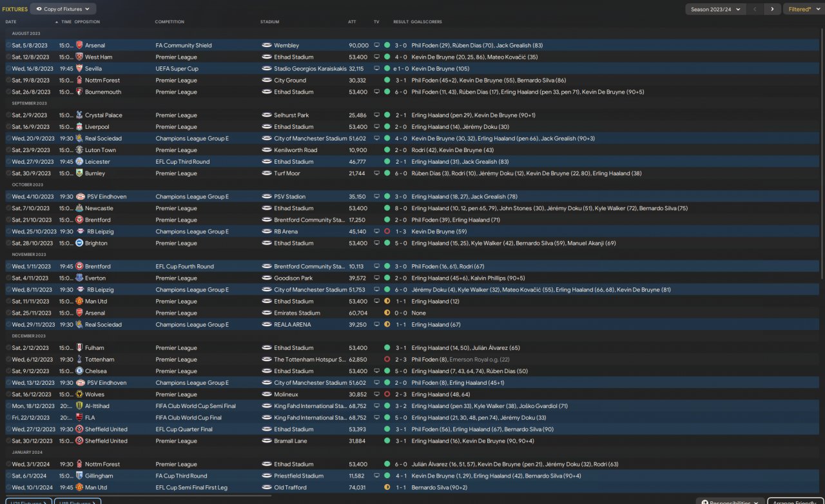Viewport: 825px width, 504px height.
Task: Click the 8 - 0 result against Newcastle
Action: point(401,208)
